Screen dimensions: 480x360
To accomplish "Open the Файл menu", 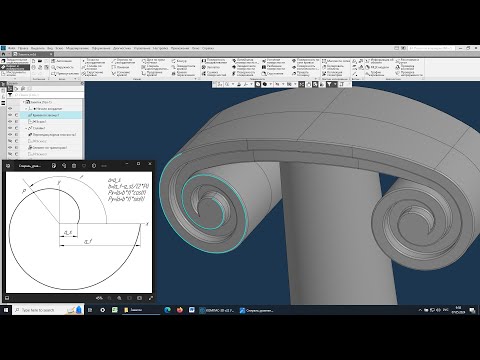I will click(12, 48).
